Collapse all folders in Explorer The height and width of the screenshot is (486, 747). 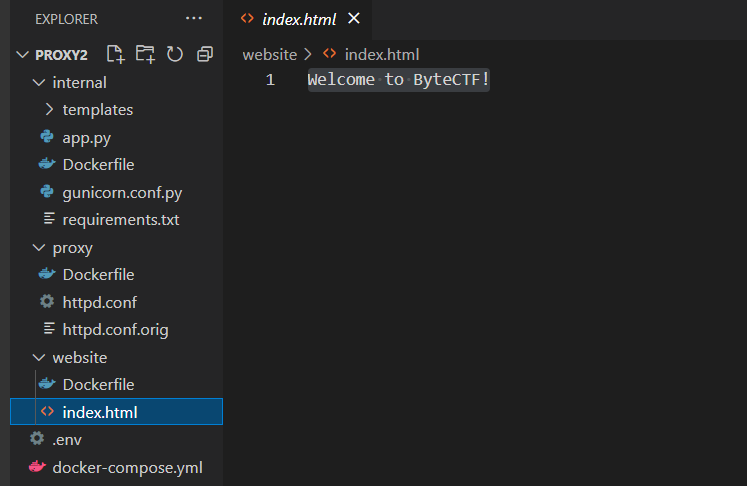[x=205, y=54]
